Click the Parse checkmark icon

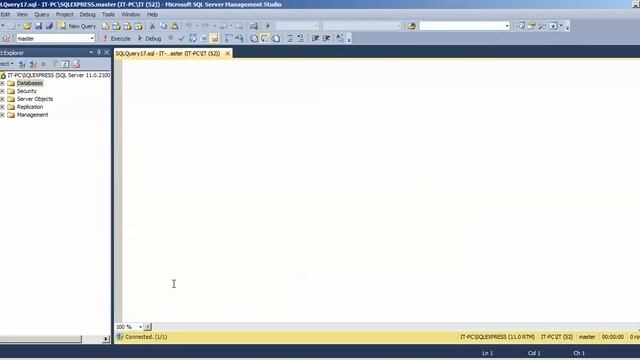pos(181,38)
